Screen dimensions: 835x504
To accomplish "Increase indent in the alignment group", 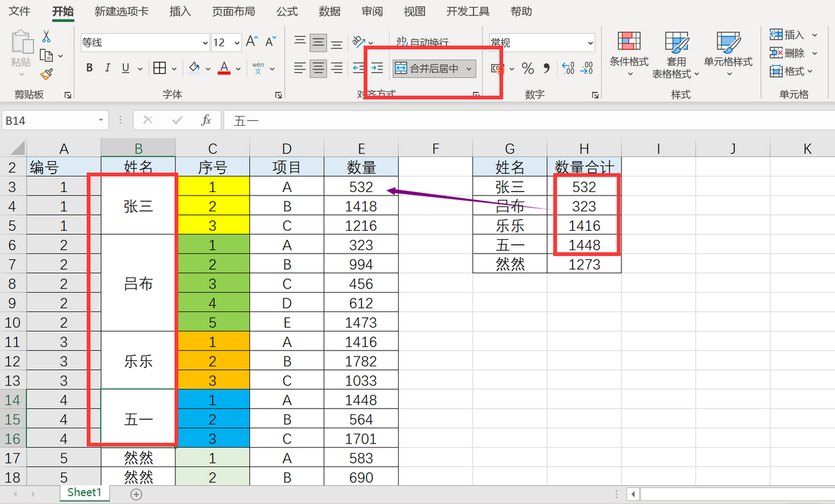I will (377, 68).
